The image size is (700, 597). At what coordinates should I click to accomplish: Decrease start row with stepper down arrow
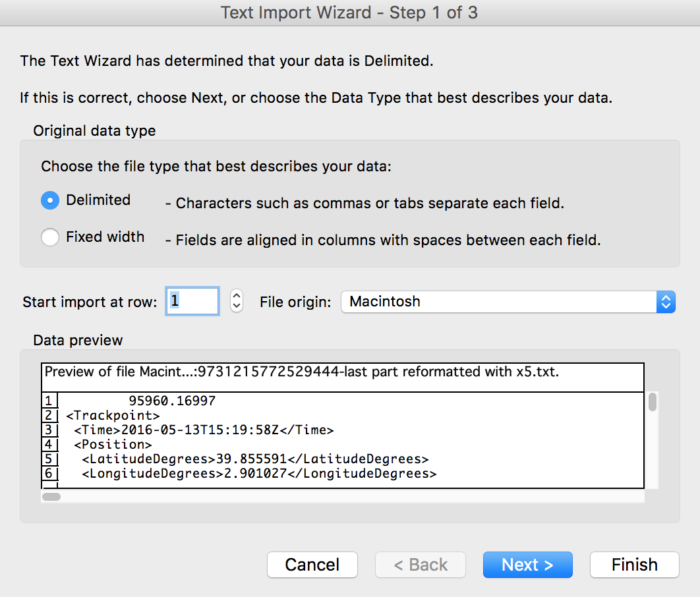(x=237, y=307)
